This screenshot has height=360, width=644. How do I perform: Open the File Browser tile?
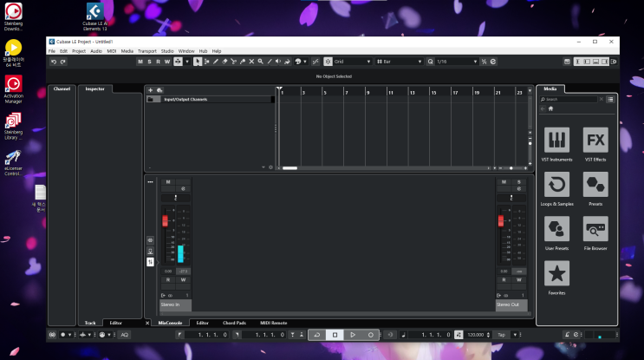(595, 229)
